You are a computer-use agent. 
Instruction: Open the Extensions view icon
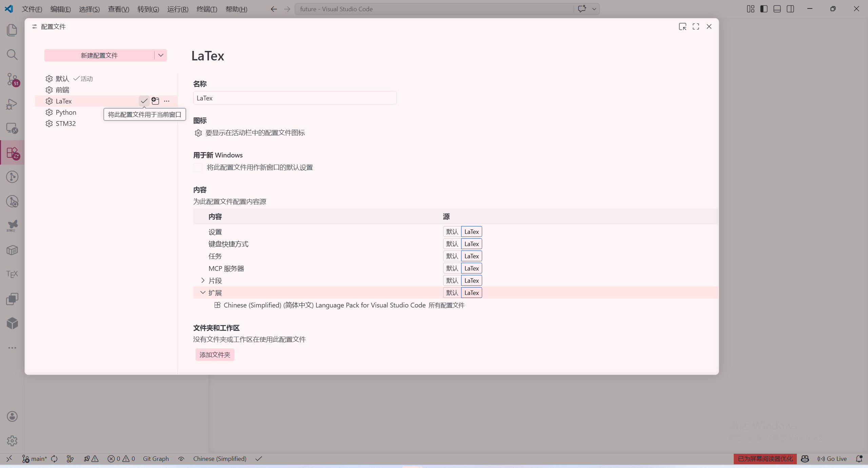point(12,153)
